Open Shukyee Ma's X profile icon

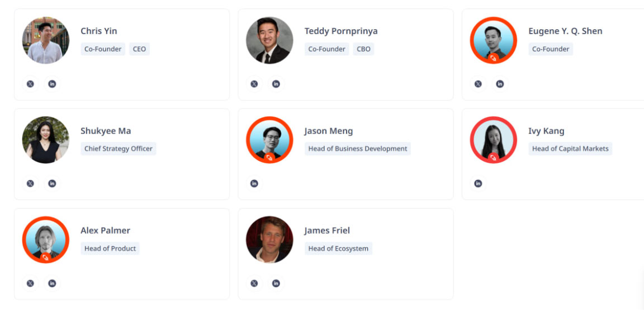tap(30, 184)
